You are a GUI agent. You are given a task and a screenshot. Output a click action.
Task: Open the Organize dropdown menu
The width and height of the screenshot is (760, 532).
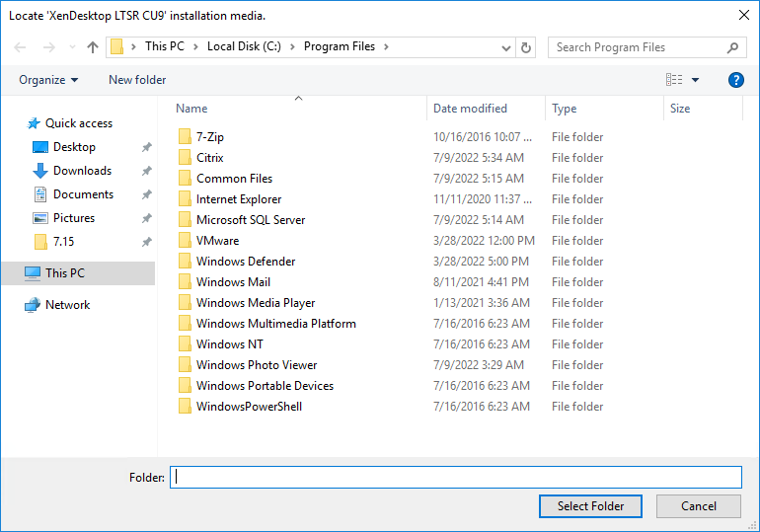pos(48,80)
